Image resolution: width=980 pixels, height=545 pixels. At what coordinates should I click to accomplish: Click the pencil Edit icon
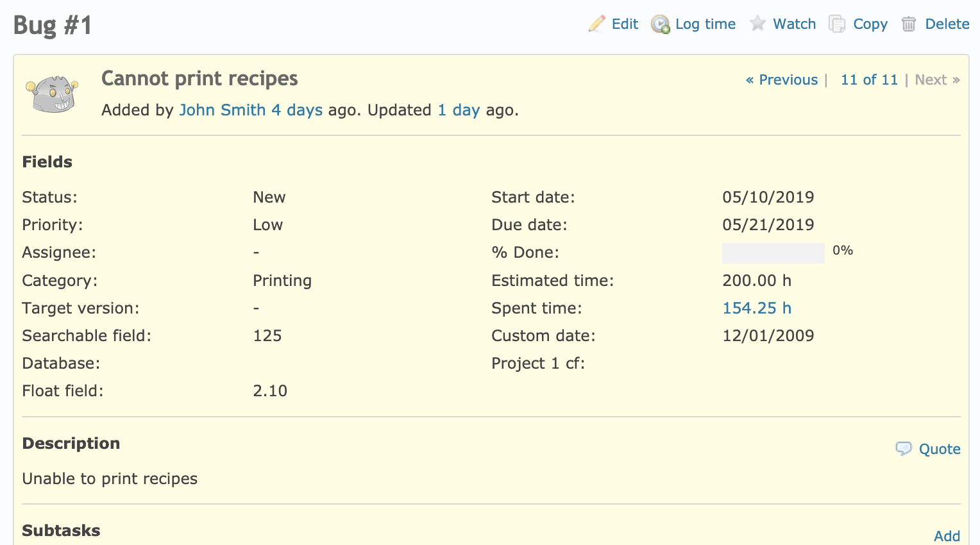coord(596,24)
